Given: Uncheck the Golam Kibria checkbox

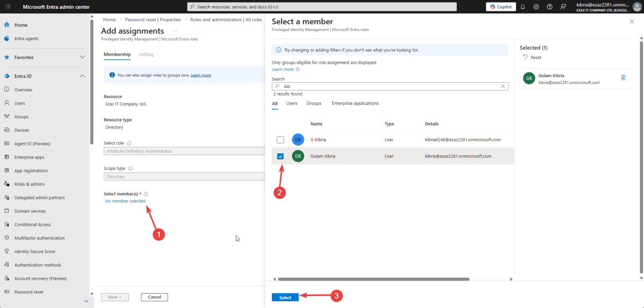Looking at the screenshot, I should [x=280, y=156].
